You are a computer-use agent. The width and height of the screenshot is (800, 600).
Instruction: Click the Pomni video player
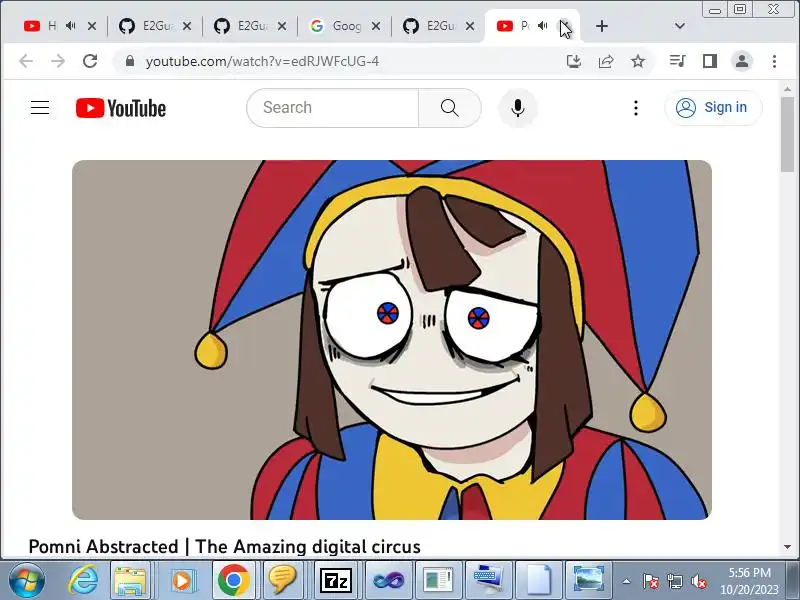pos(392,340)
